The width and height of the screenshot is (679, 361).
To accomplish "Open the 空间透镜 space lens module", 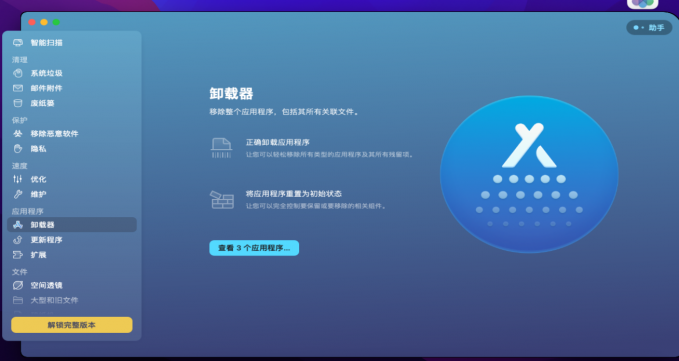I will (71, 285).
